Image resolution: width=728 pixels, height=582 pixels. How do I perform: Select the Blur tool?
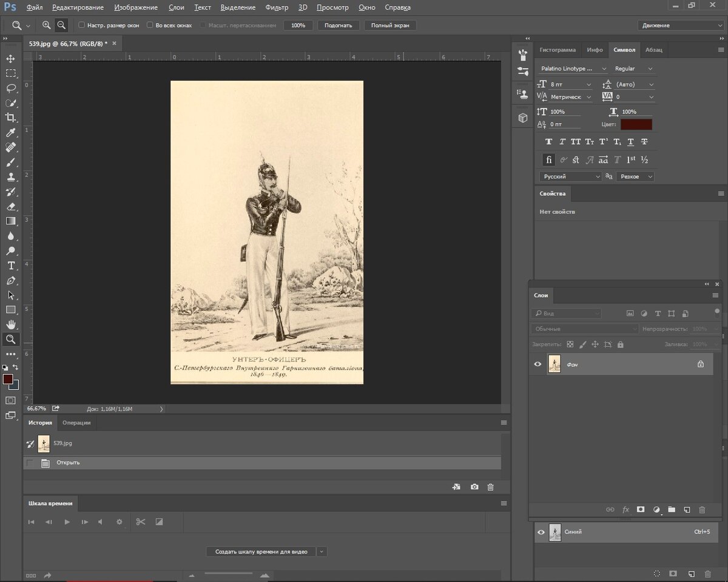tap(10, 236)
